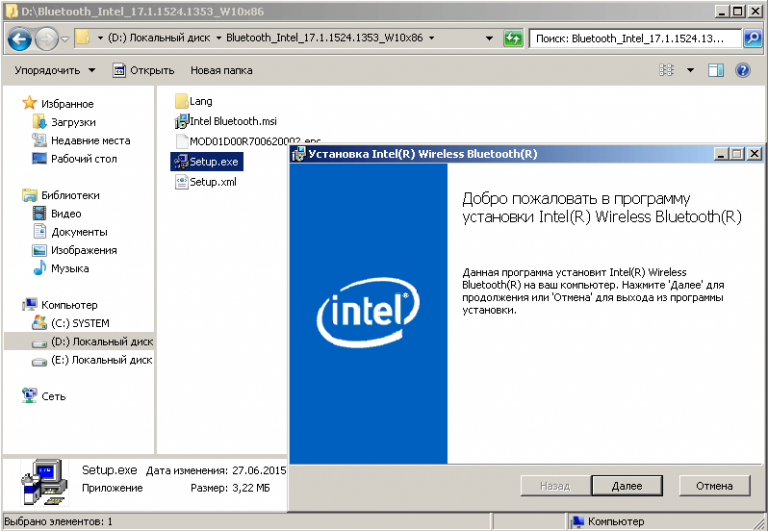Click the search magnifier icon
Screen dimensions: 768x531
click(753, 39)
